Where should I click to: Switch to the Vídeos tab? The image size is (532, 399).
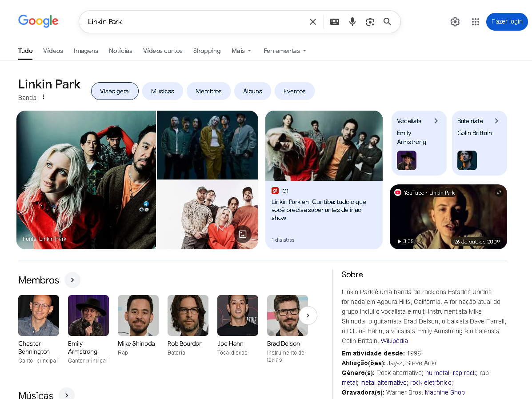[x=53, y=51]
